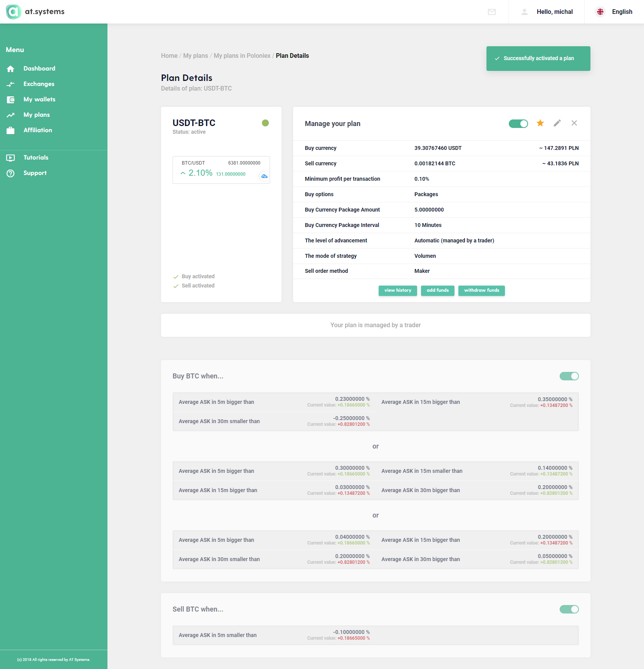Click the at.systems logo icon
The height and width of the screenshot is (669, 644).
pos(13,12)
